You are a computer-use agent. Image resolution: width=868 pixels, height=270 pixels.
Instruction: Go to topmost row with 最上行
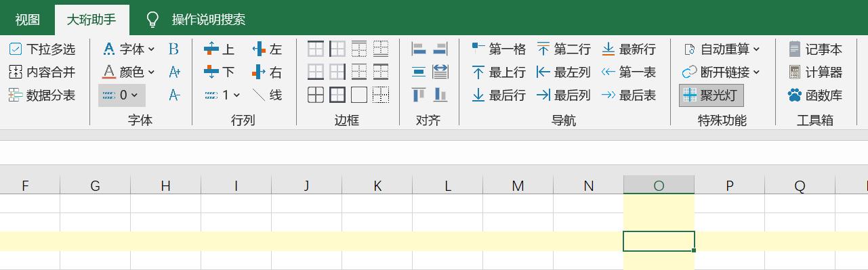[x=499, y=72]
